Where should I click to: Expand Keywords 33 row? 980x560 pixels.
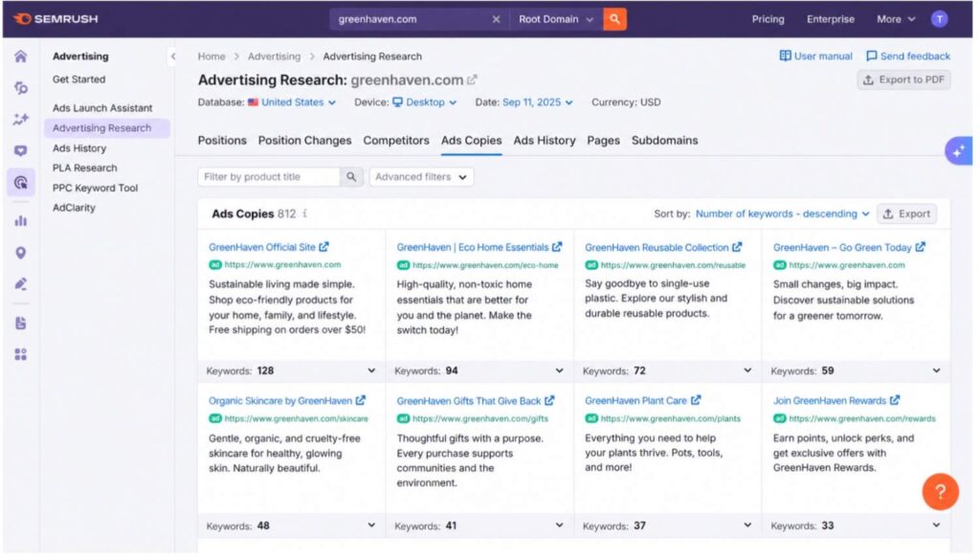click(x=856, y=526)
